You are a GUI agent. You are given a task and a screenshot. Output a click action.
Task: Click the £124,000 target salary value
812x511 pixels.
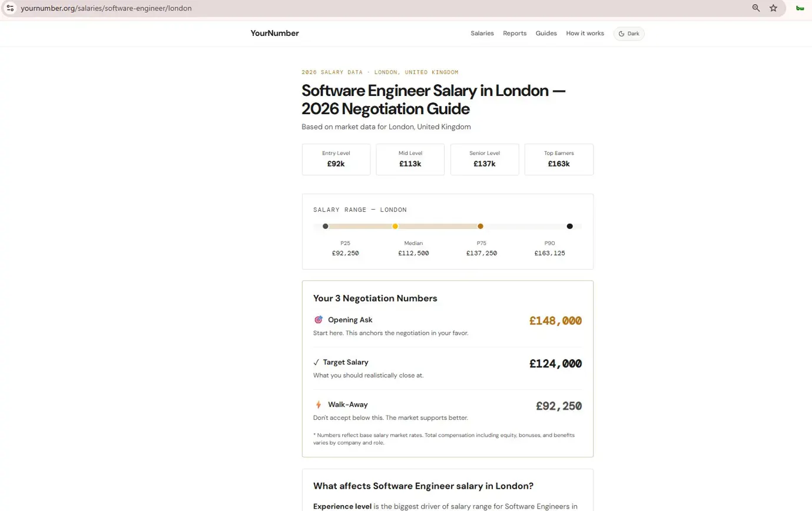[555, 363]
